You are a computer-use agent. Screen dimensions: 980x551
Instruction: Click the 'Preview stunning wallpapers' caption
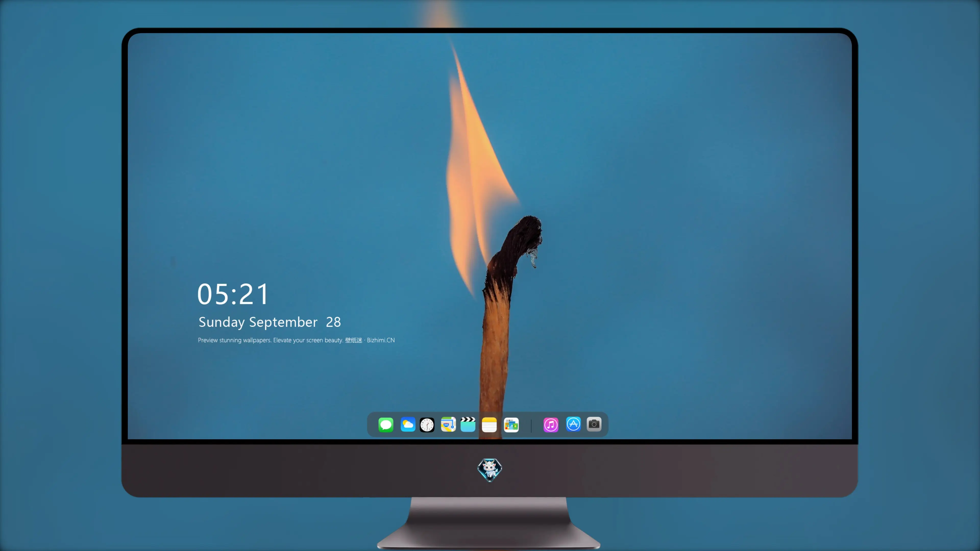[x=296, y=340]
